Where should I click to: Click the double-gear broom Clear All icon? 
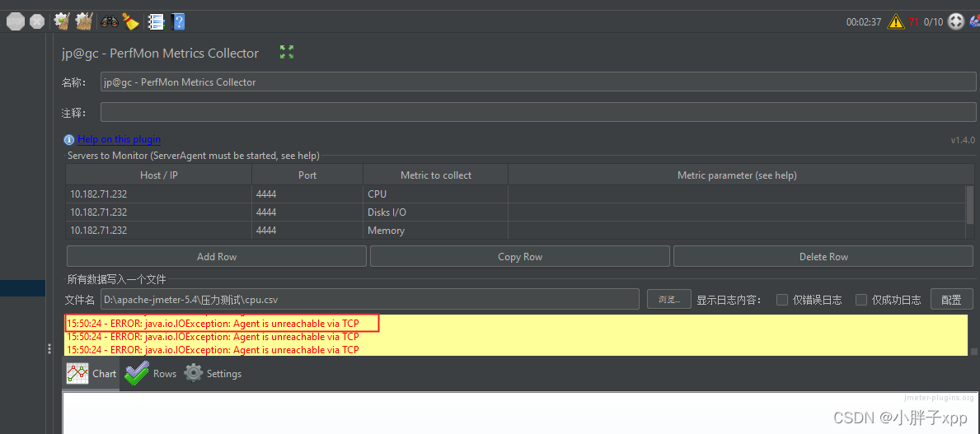[x=84, y=21]
